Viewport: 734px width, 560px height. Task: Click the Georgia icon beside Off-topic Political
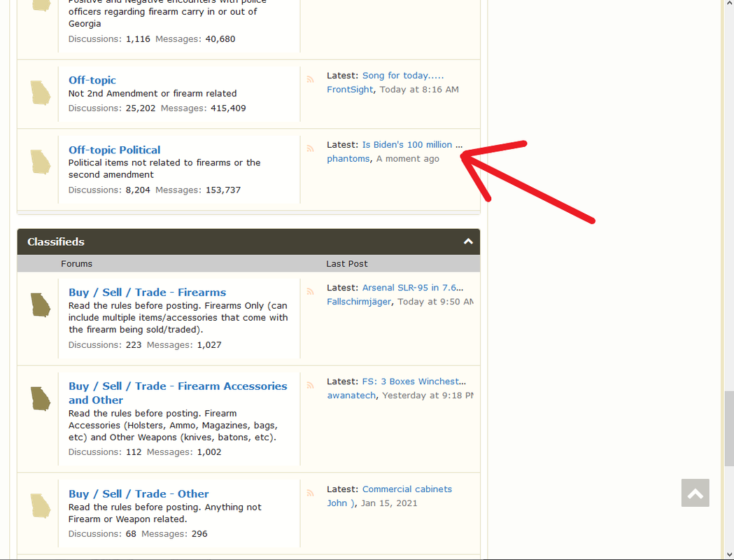[x=41, y=162]
